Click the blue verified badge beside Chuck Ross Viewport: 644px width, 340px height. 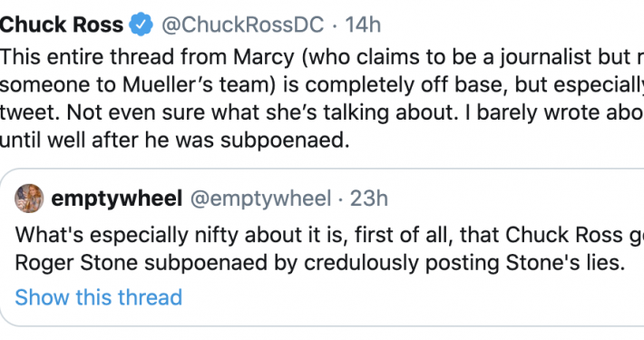(x=141, y=24)
